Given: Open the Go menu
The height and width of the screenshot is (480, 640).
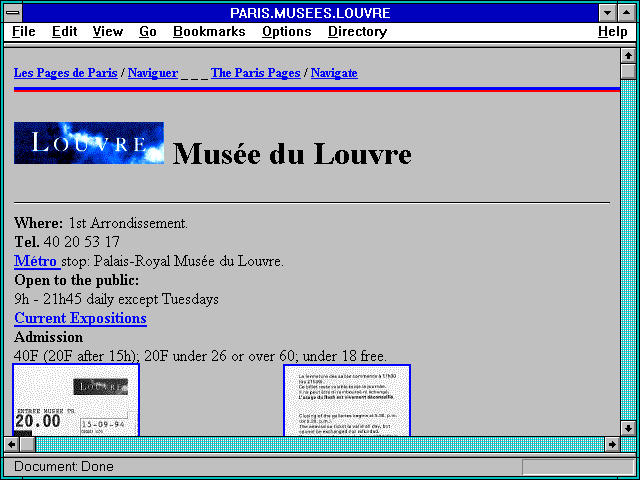Looking at the screenshot, I should pyautogui.click(x=147, y=31).
